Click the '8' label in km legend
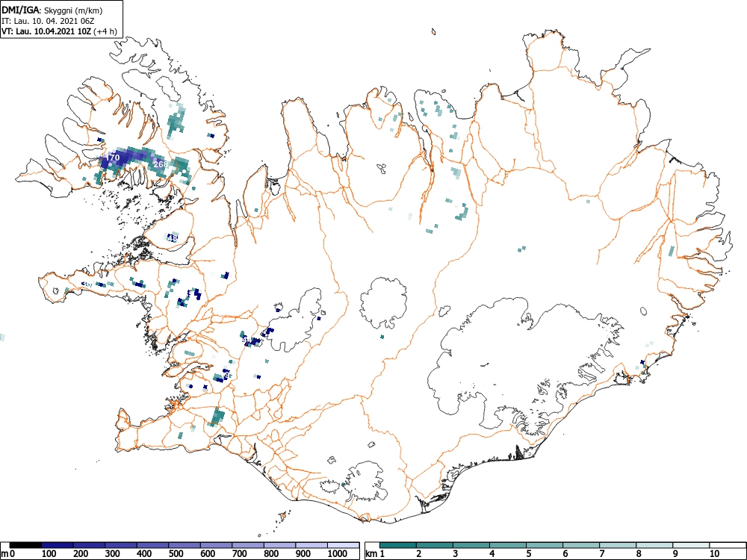The height and width of the screenshot is (560, 747). tap(639, 554)
